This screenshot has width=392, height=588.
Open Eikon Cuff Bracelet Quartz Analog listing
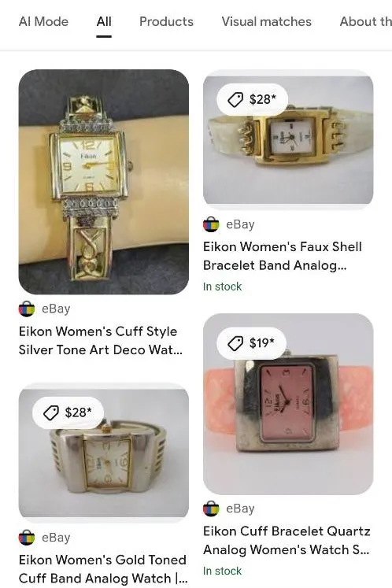pyautogui.click(x=287, y=540)
